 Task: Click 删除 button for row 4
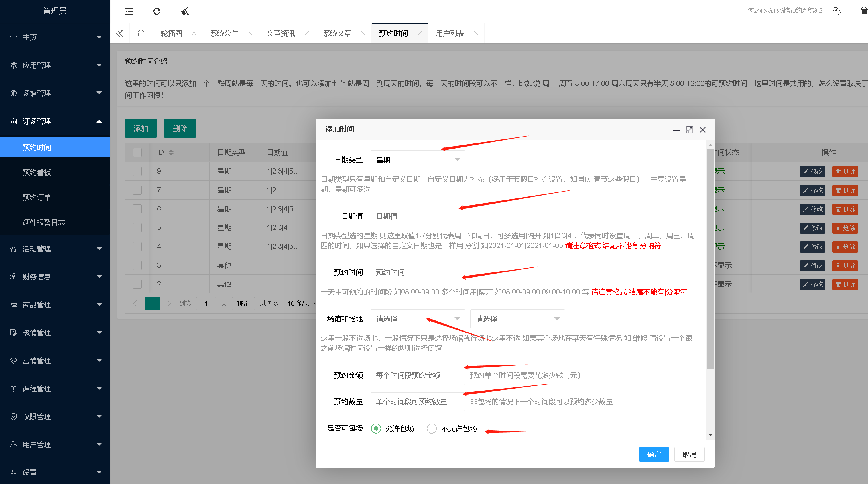(x=845, y=247)
